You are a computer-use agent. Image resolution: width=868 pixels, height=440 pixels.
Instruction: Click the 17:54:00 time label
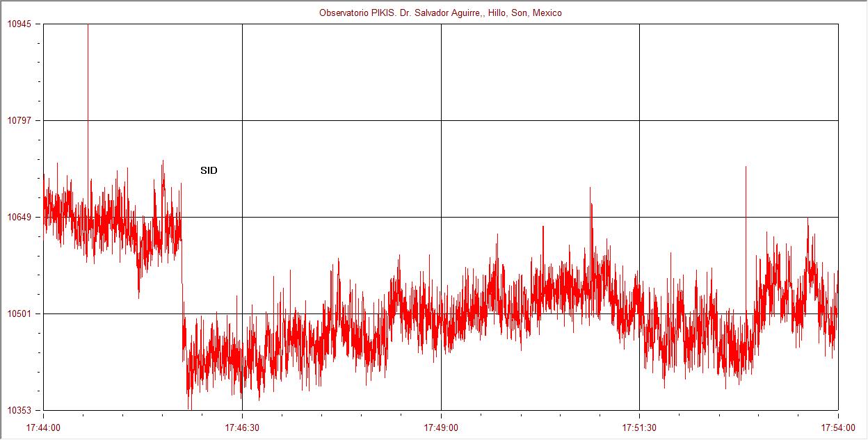click(837, 426)
